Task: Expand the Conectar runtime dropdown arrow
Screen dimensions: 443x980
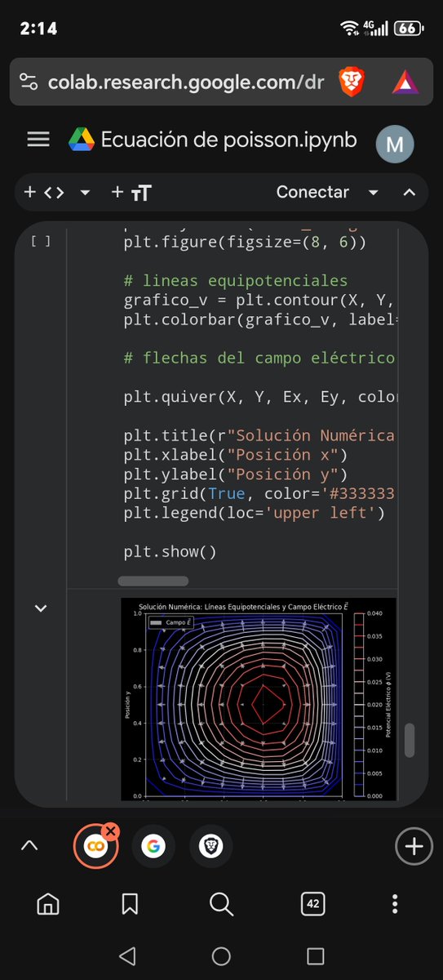Action: click(x=374, y=193)
